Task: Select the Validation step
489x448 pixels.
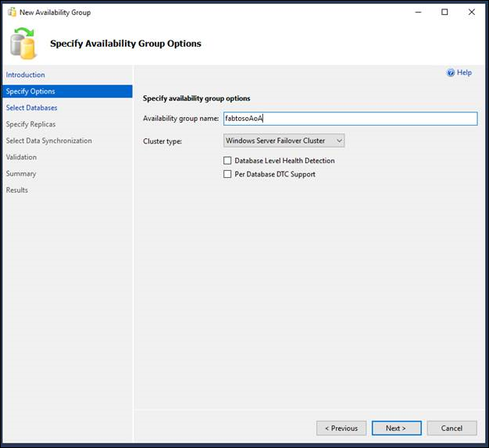Action: point(21,157)
